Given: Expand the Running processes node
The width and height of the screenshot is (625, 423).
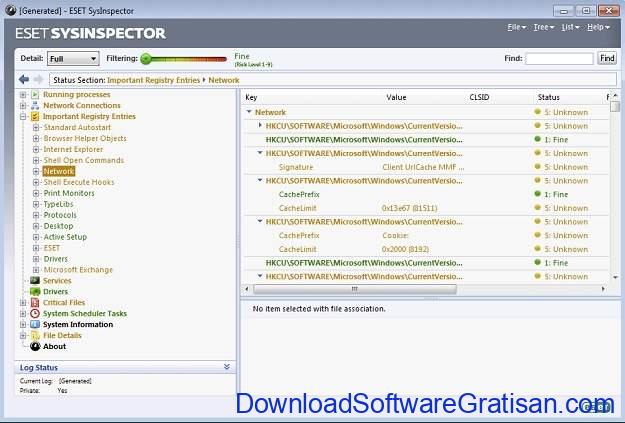Looking at the screenshot, I should pos(23,95).
